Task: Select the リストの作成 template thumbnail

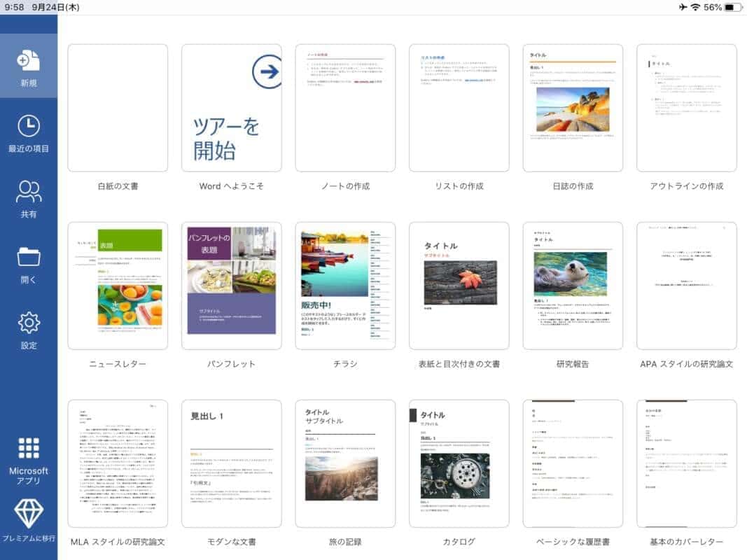Action: click(459, 108)
